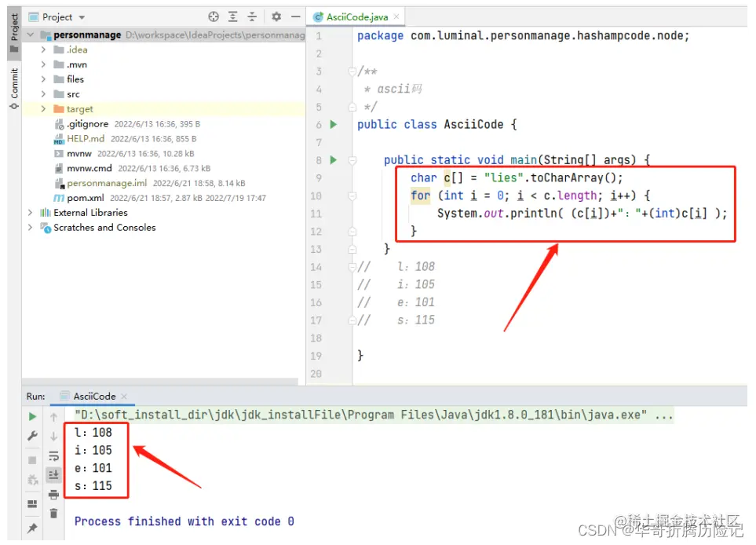Click the layout restore icon in Run sidebar

(x=32, y=504)
